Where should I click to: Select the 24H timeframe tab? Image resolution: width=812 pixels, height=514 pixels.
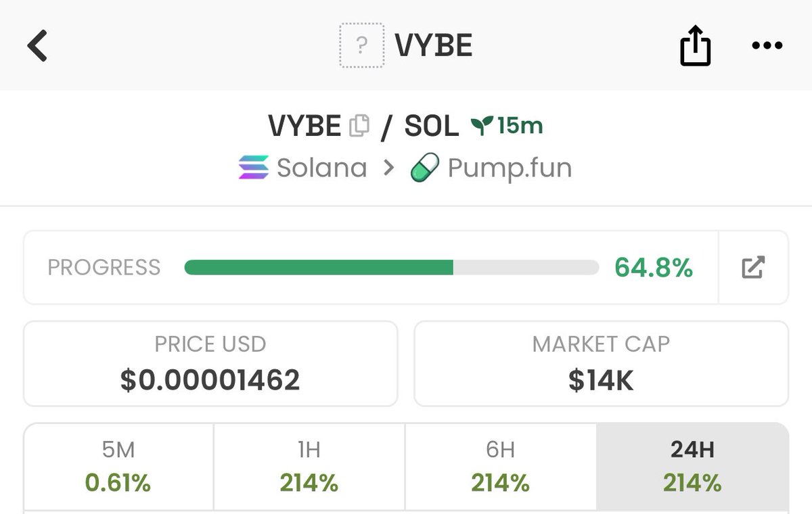[692, 467]
